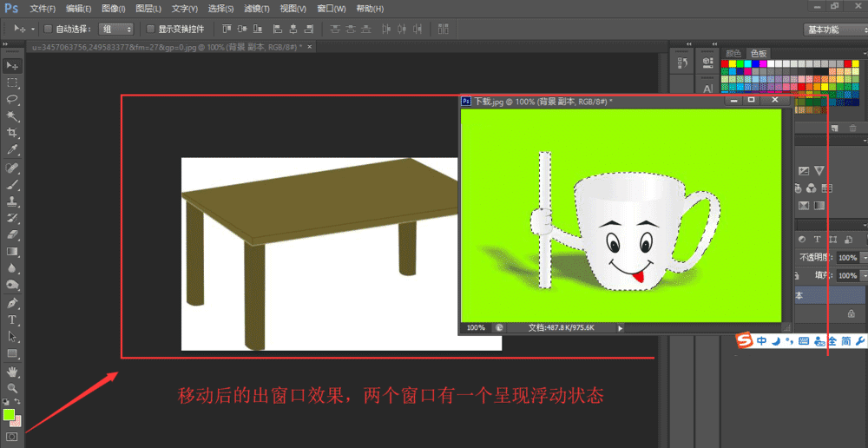Select the Horizontal Type tool
868x448 pixels.
[x=12, y=320]
